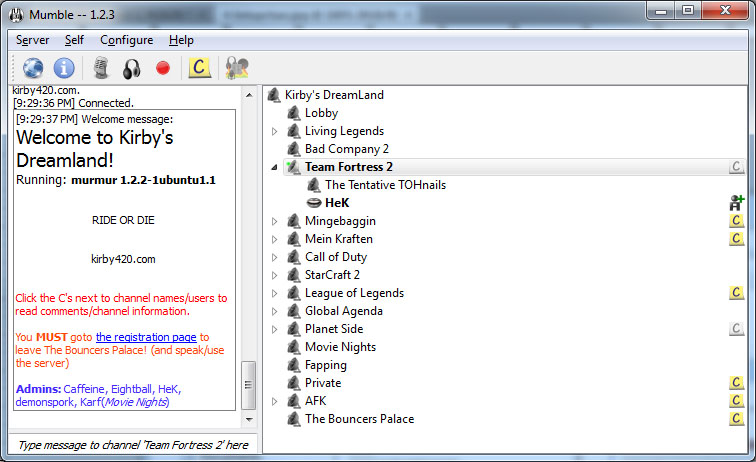Expand the Global Agenda channel
The height and width of the screenshot is (462, 756).
[274, 312]
